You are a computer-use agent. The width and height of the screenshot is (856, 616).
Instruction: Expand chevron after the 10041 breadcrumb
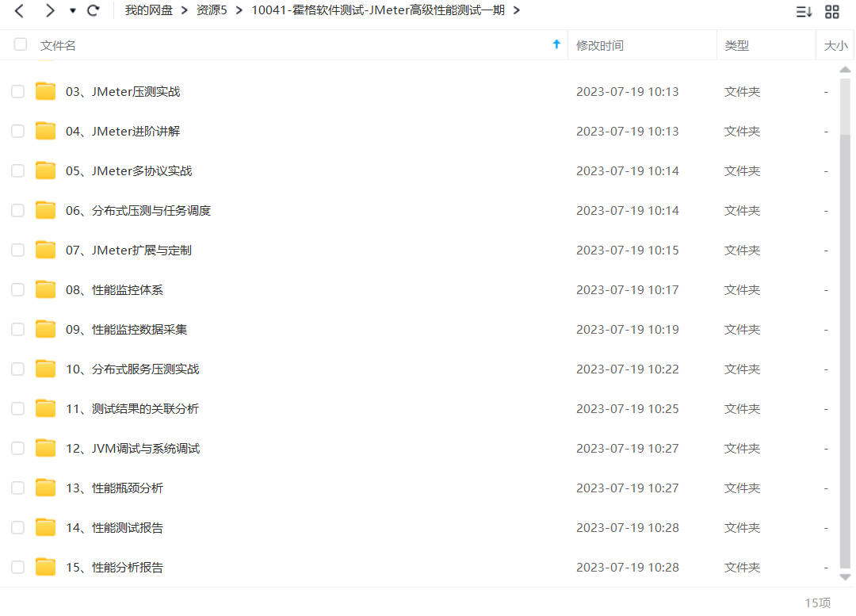517,10
